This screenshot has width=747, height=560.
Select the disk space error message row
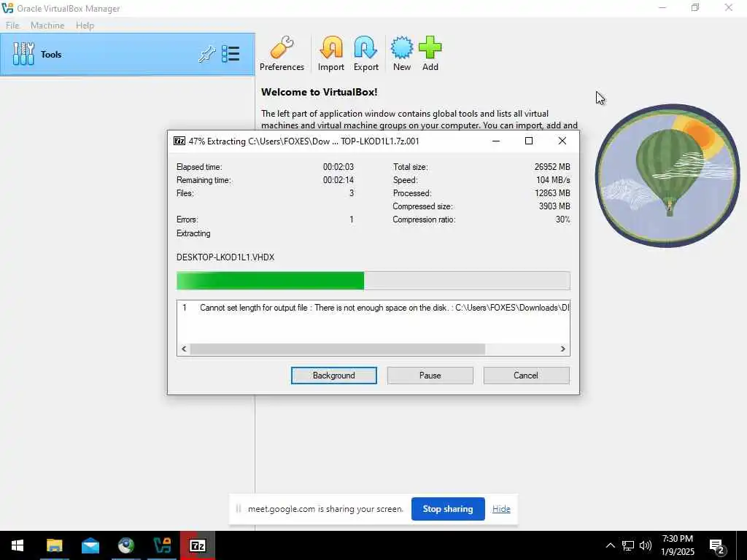tap(373, 308)
